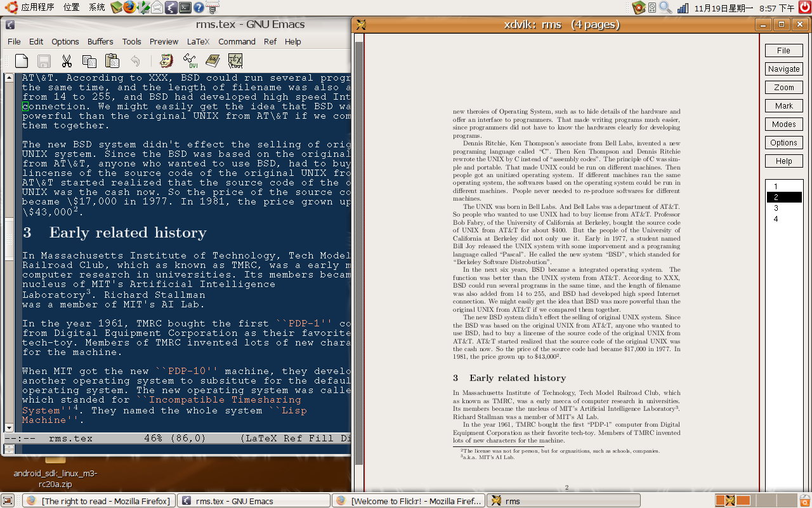The width and height of the screenshot is (812, 508).
Task: Open the Command menu in Emacs
Action: pos(237,42)
